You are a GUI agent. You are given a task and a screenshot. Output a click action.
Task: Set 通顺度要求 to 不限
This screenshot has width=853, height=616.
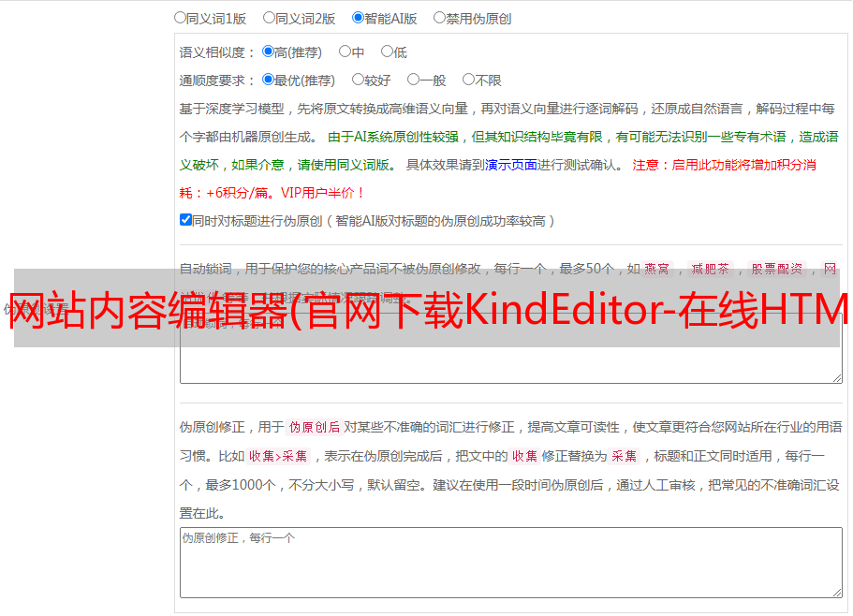pyautogui.click(x=468, y=80)
